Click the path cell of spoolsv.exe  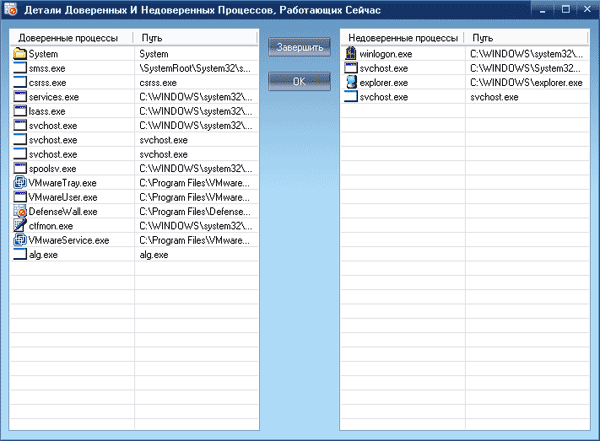196,169
